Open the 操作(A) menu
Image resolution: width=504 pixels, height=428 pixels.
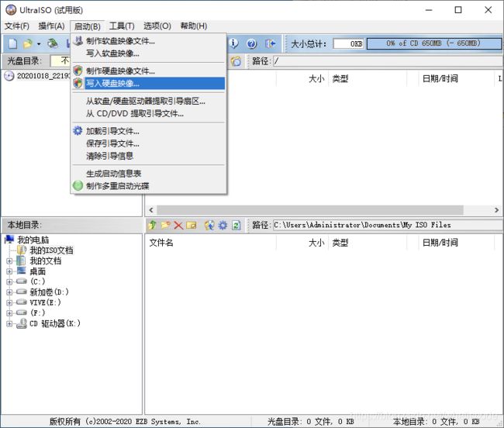[x=51, y=26]
